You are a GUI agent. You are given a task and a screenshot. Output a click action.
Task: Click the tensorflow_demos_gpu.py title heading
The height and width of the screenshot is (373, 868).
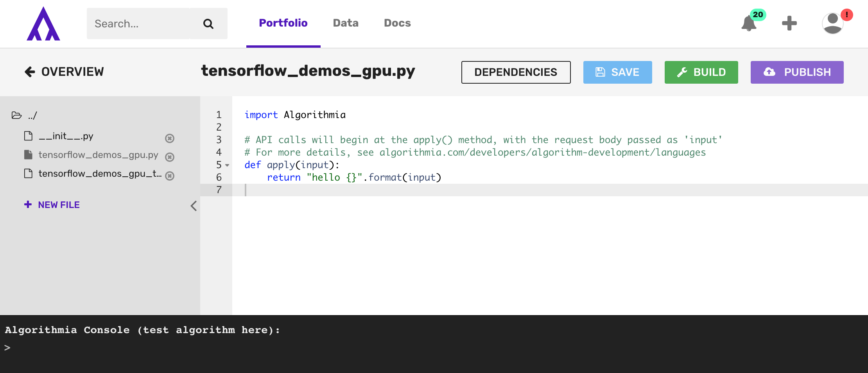(308, 71)
